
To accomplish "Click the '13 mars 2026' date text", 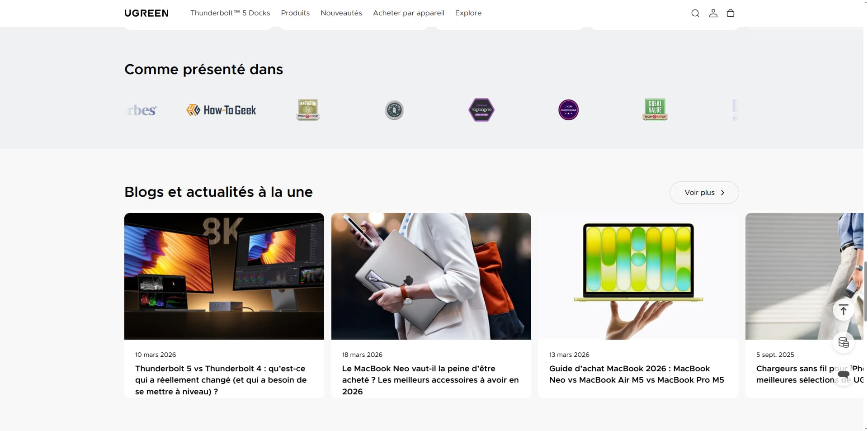I will [569, 355].
